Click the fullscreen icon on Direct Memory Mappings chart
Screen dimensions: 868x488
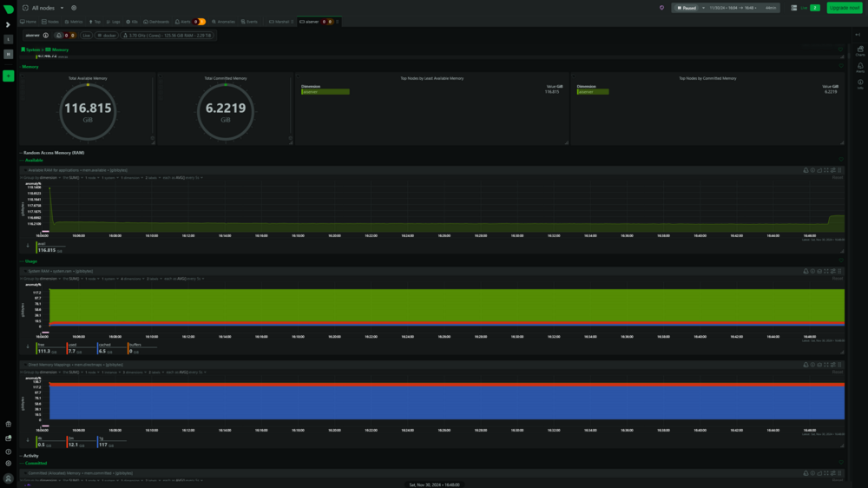tap(826, 365)
